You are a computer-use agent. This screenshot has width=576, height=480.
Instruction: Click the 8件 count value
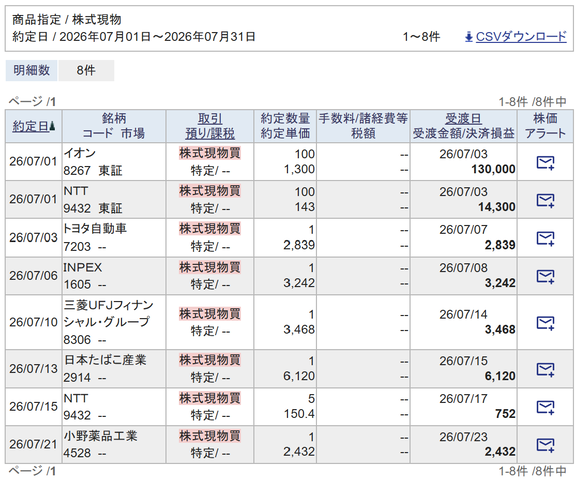pyautogui.click(x=86, y=70)
